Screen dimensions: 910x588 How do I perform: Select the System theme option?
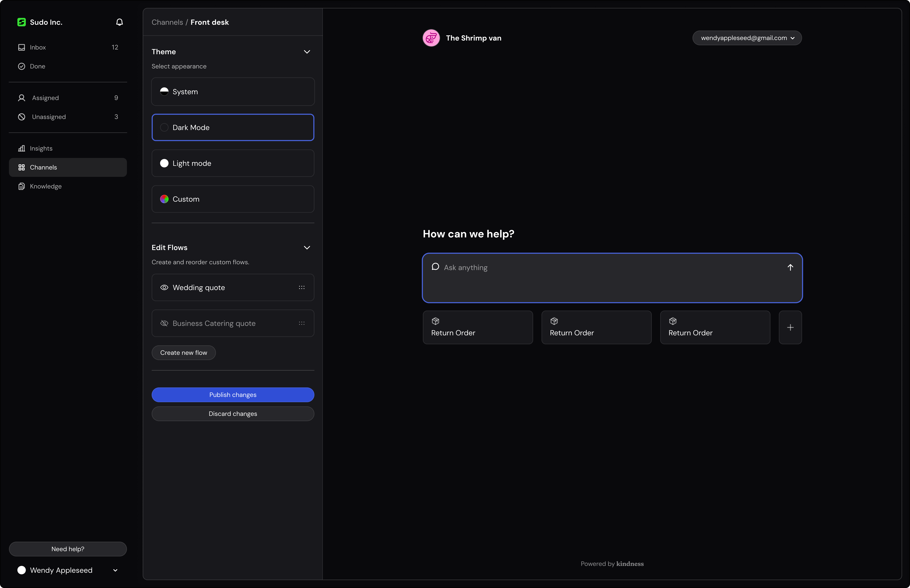point(233,92)
